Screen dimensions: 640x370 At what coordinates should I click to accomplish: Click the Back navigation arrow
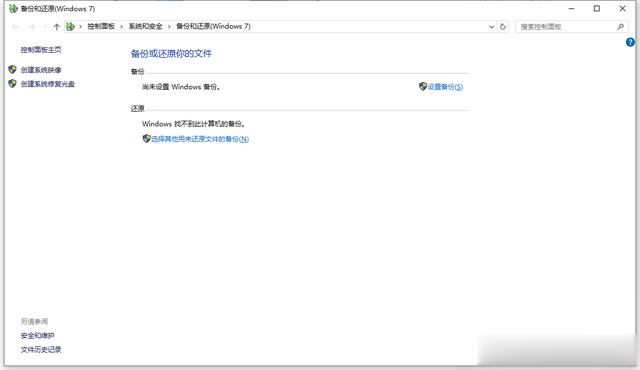[x=16, y=27]
